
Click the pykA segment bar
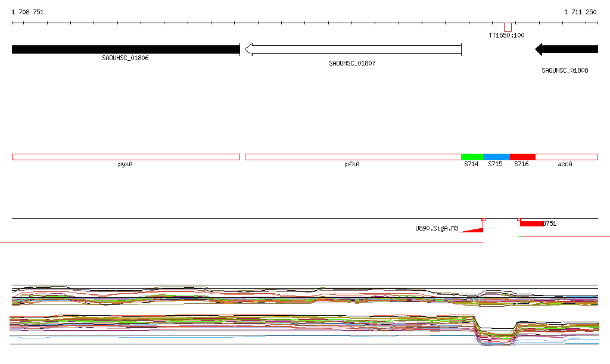[x=126, y=157]
